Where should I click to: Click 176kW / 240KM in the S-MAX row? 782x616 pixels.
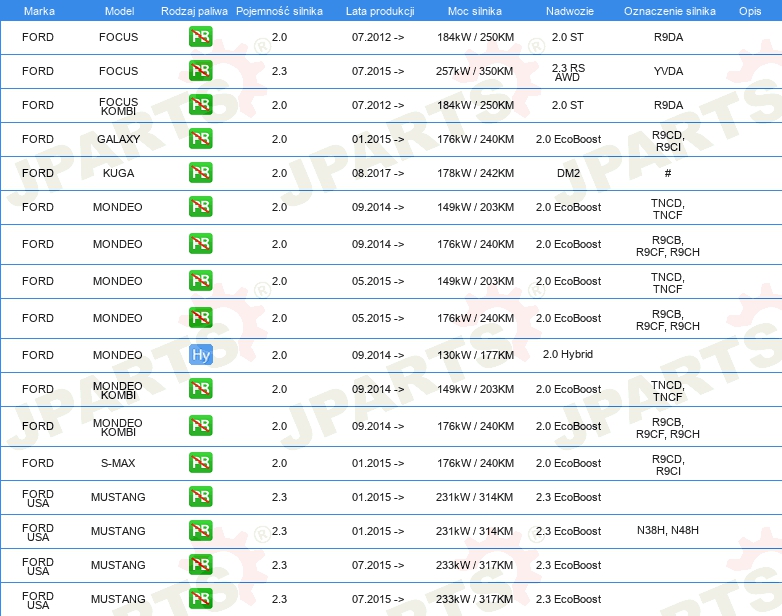[x=475, y=463]
